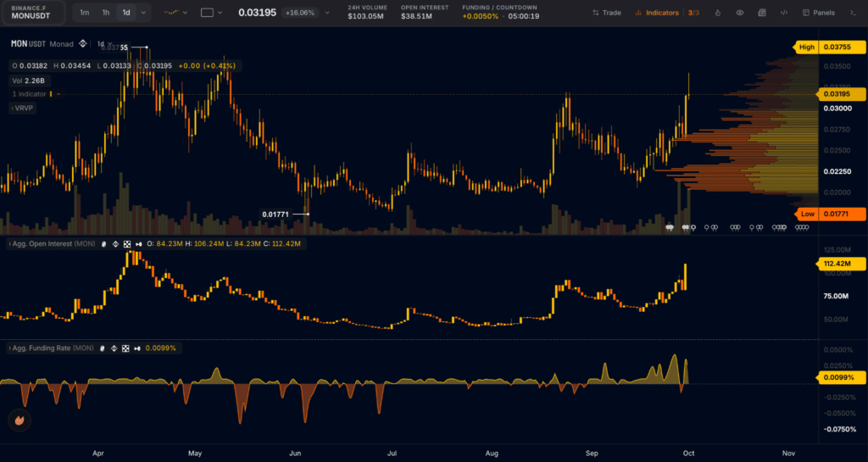Open the chart 1d interval dropdown
Screen dimensions: 868x462
[x=104, y=44]
